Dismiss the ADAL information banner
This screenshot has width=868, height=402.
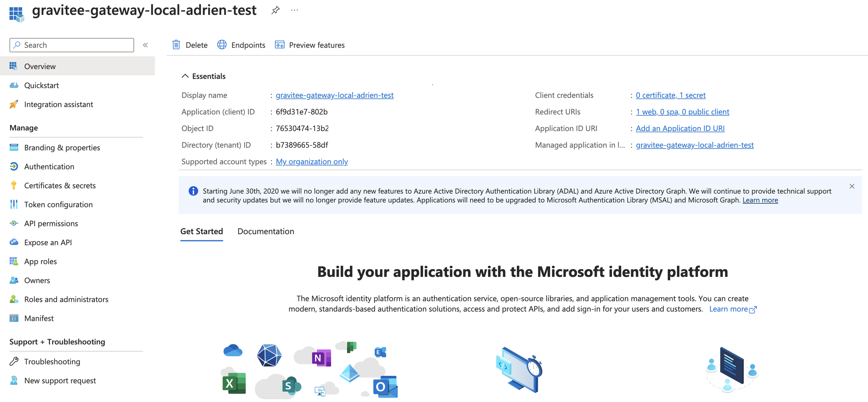tap(852, 186)
